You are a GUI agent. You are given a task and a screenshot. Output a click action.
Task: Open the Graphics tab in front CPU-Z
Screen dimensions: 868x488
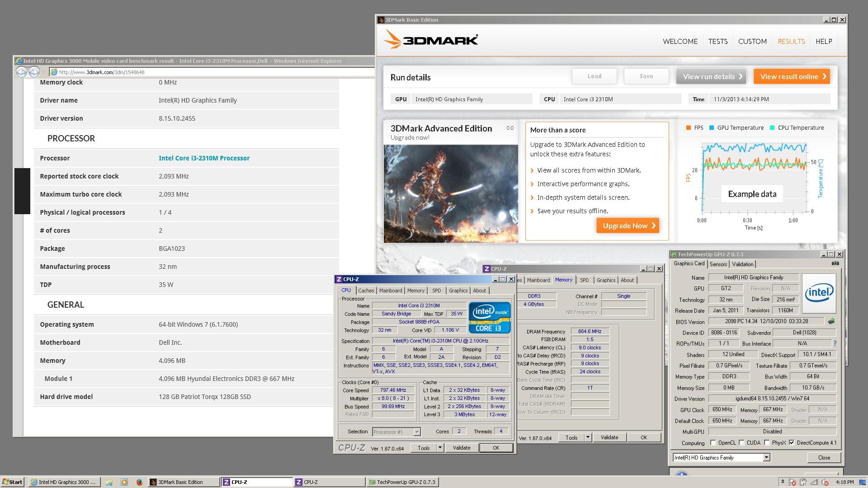458,291
